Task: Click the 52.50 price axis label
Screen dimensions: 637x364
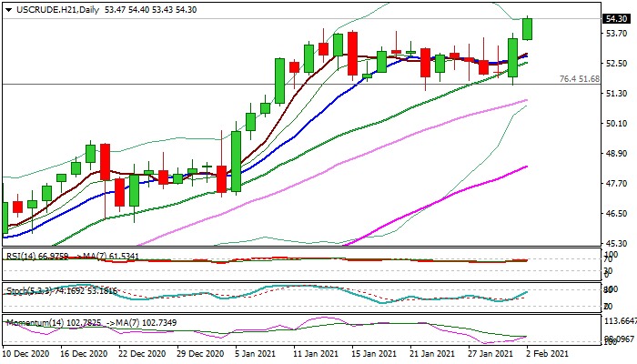Action: (616, 64)
